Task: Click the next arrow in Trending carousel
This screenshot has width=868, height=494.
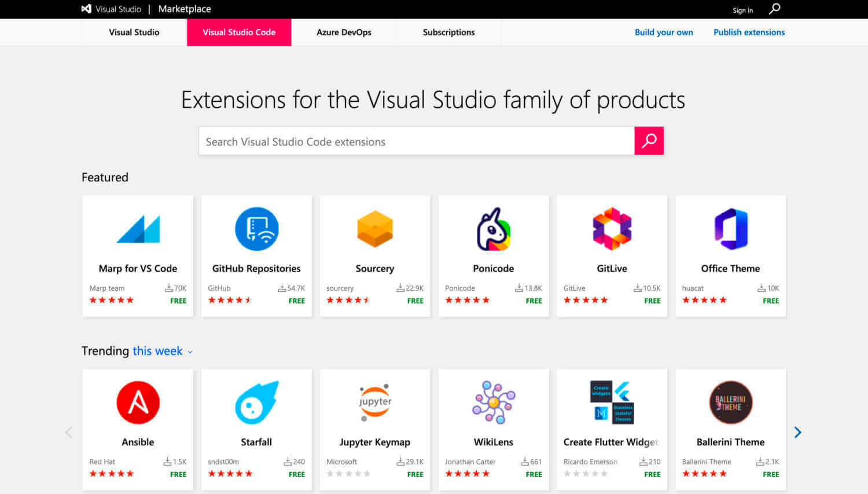Action: coord(797,432)
